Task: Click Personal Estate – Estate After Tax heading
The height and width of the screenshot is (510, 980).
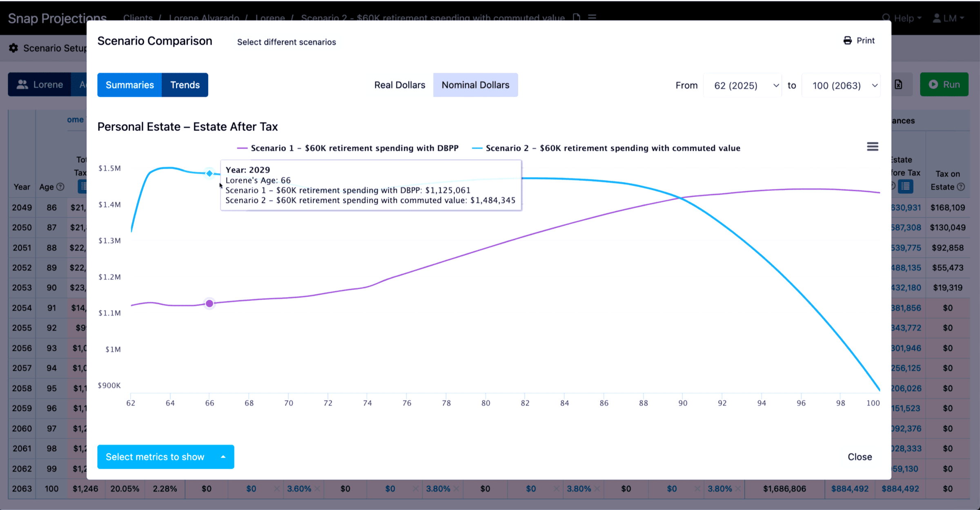Action: (187, 126)
